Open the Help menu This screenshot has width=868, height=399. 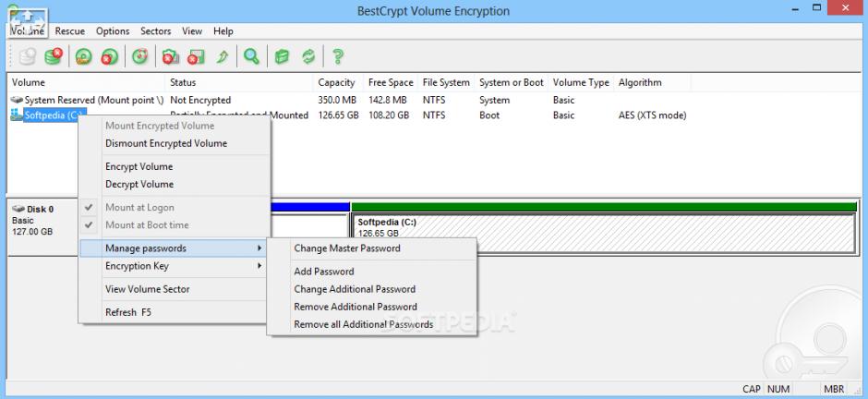[223, 31]
